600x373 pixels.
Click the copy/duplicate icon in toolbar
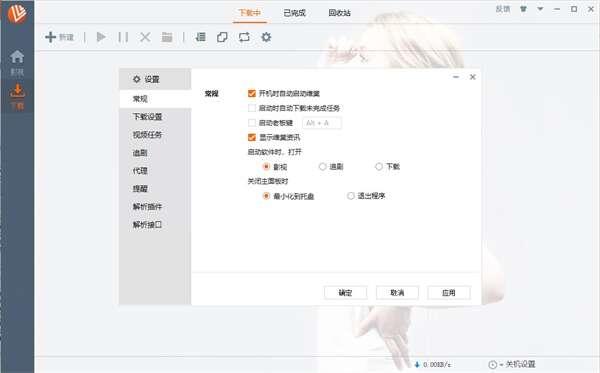(x=222, y=37)
